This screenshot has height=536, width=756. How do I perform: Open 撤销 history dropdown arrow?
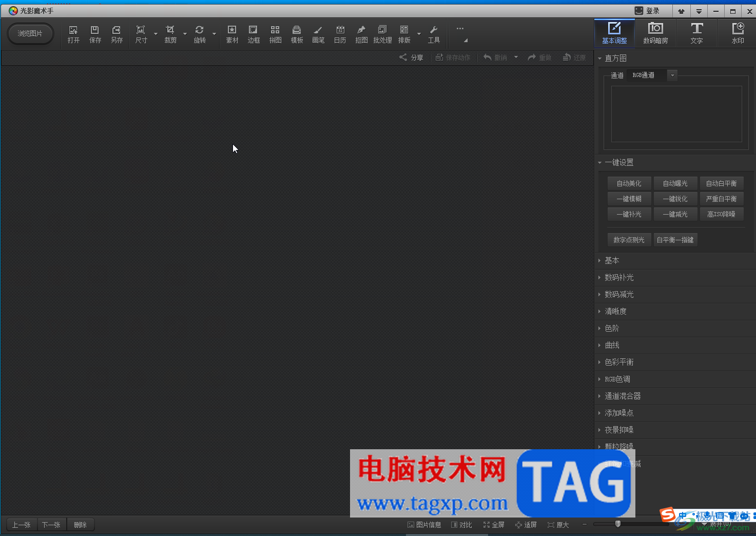click(x=516, y=57)
